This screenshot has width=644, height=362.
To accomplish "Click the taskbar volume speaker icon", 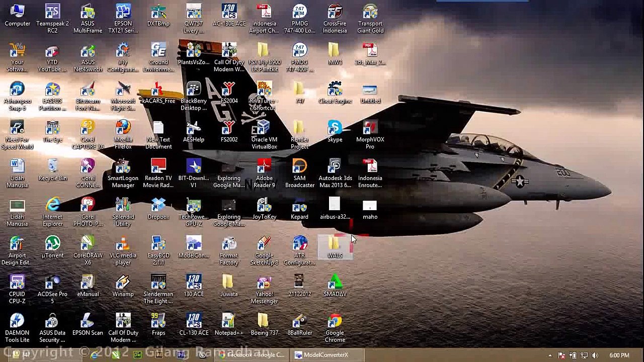I will [x=595, y=355].
